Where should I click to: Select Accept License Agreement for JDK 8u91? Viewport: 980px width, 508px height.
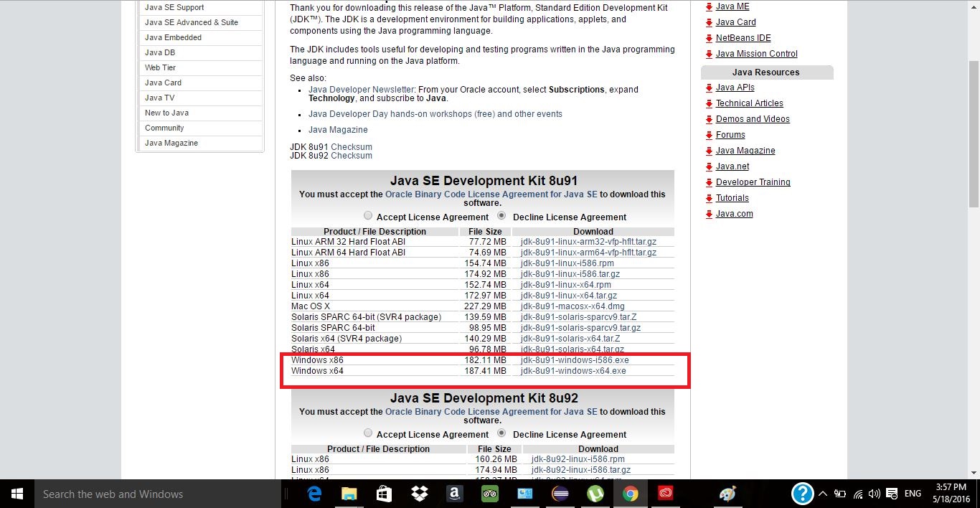(368, 215)
